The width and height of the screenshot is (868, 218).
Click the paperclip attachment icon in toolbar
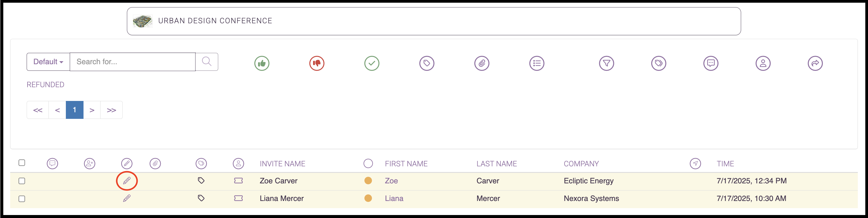point(482,63)
